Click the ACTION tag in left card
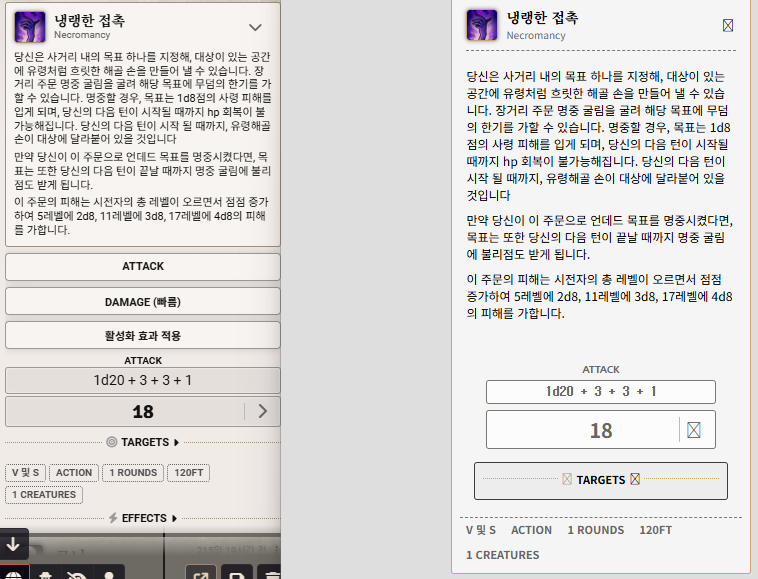The height and width of the screenshot is (579, 758). tap(74, 473)
